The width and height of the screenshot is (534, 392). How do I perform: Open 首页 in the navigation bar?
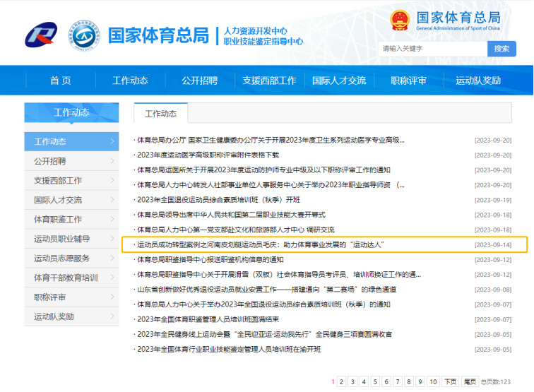pos(60,81)
